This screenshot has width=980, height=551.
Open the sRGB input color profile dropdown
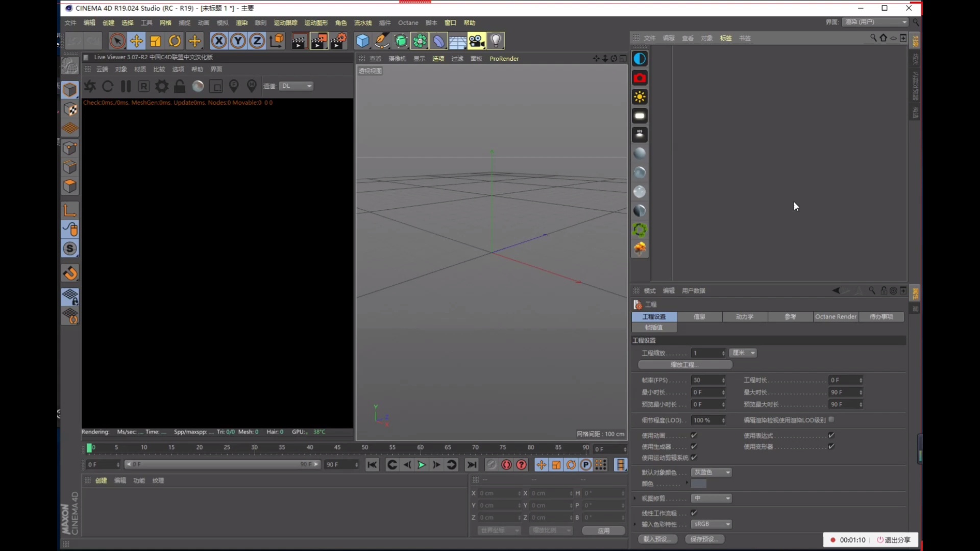pos(711,524)
